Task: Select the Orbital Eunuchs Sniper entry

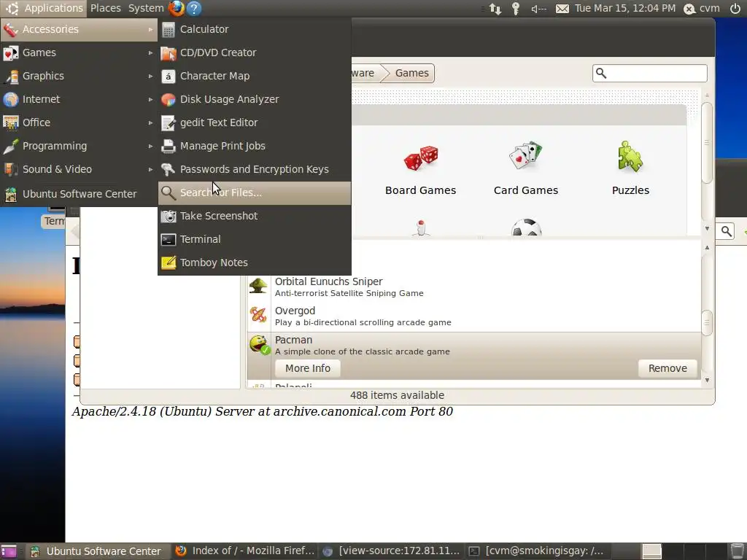Action: click(x=474, y=287)
